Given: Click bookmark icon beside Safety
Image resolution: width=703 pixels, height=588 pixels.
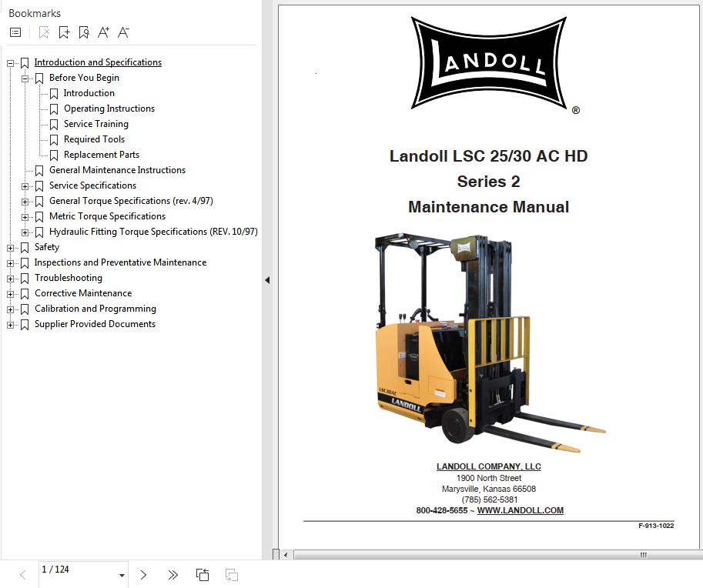Looking at the screenshot, I should click(x=25, y=248).
